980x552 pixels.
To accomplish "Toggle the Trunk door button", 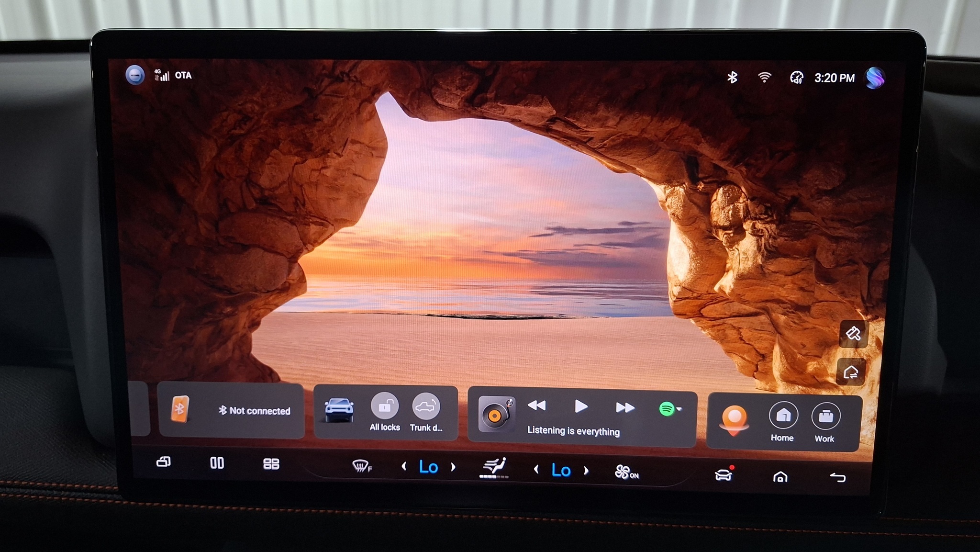I will point(425,407).
